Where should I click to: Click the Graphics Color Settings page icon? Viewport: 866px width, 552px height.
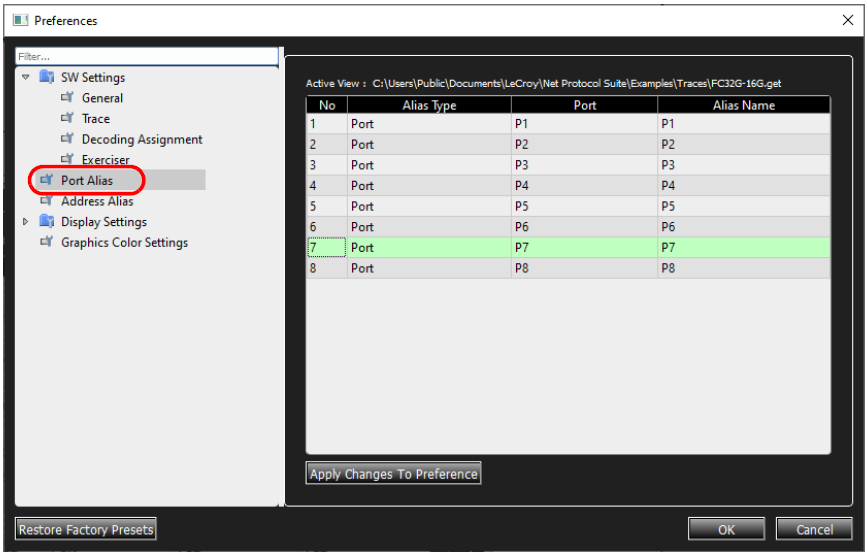47,241
